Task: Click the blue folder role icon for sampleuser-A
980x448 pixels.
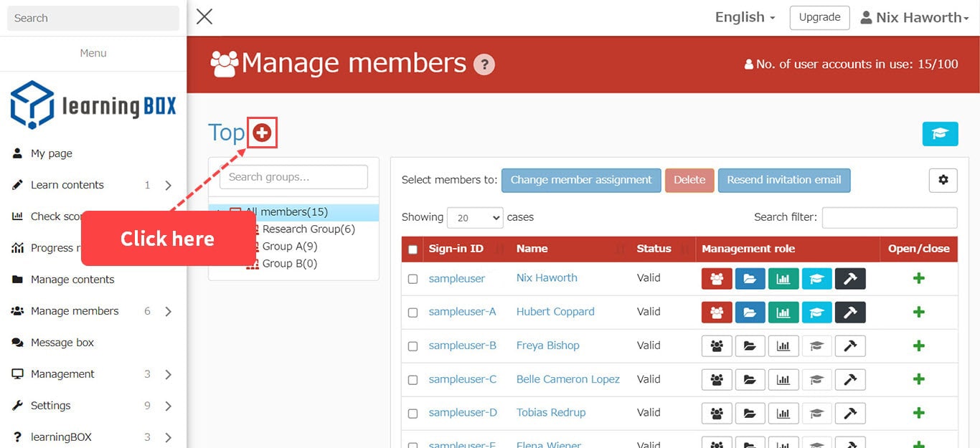Action: 750,313
